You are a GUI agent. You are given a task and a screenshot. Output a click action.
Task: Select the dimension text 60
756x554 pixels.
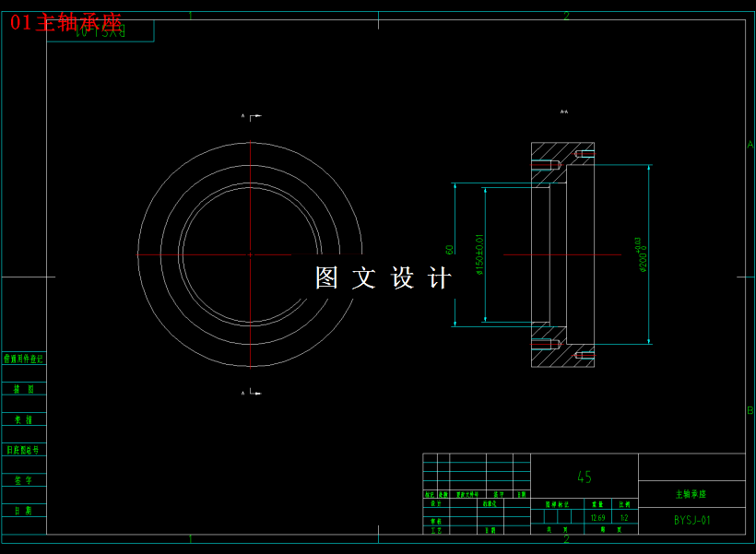pyautogui.click(x=450, y=250)
